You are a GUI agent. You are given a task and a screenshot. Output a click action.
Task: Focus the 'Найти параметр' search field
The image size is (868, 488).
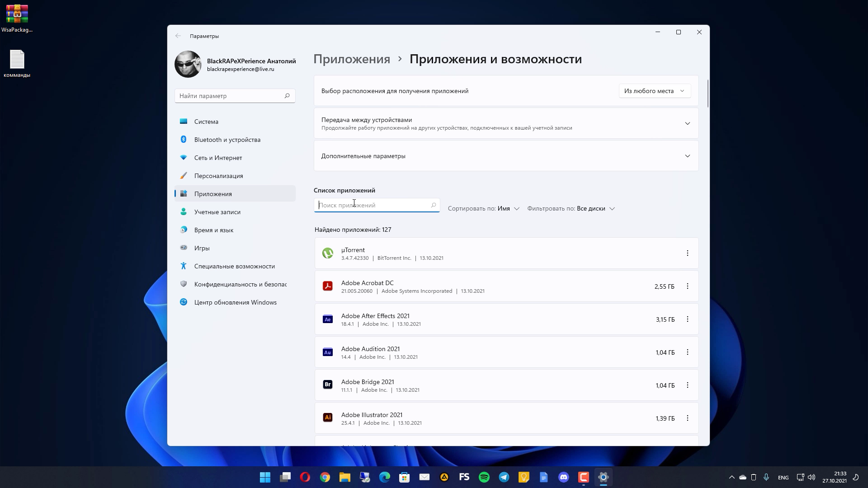pos(230,96)
